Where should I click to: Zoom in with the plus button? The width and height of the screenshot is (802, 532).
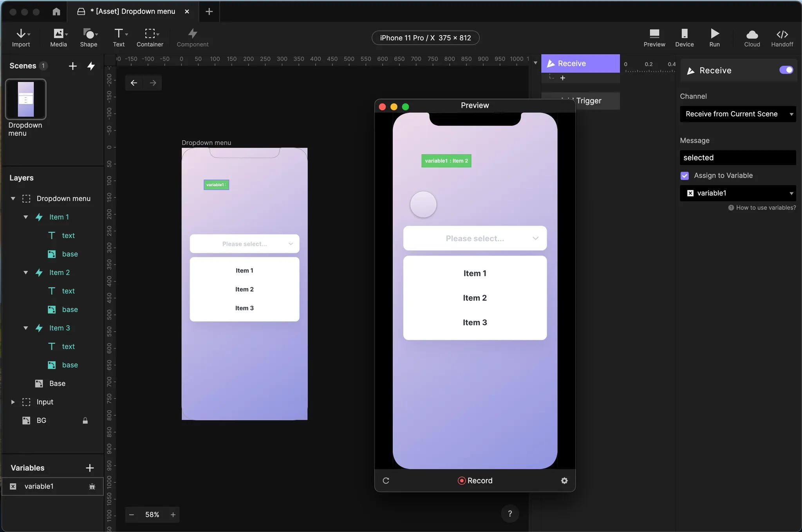tap(173, 515)
